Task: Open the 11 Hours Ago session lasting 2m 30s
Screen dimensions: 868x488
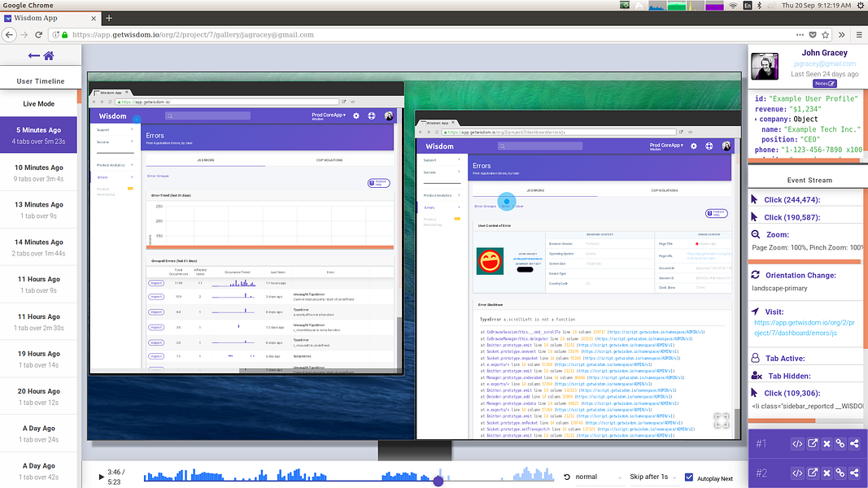Action: pos(39,321)
